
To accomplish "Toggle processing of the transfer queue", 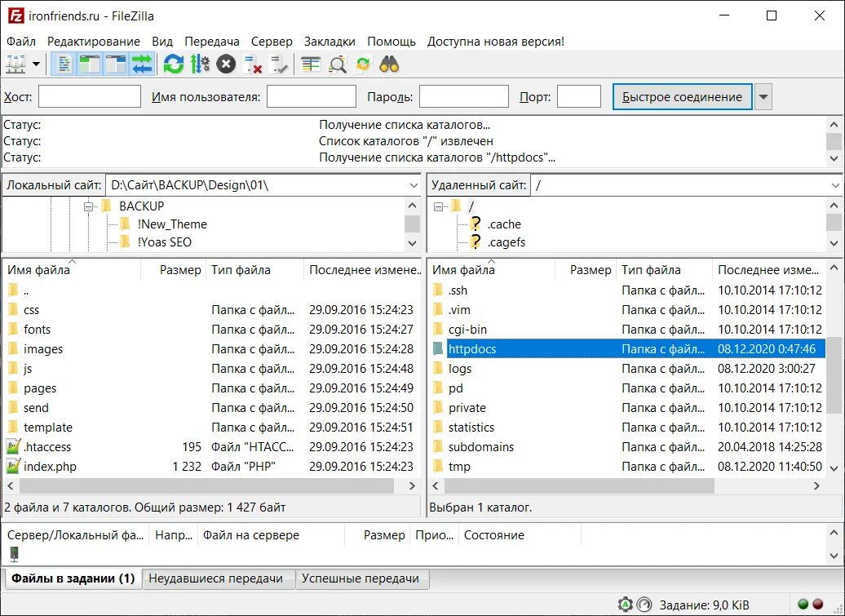I will click(x=200, y=64).
